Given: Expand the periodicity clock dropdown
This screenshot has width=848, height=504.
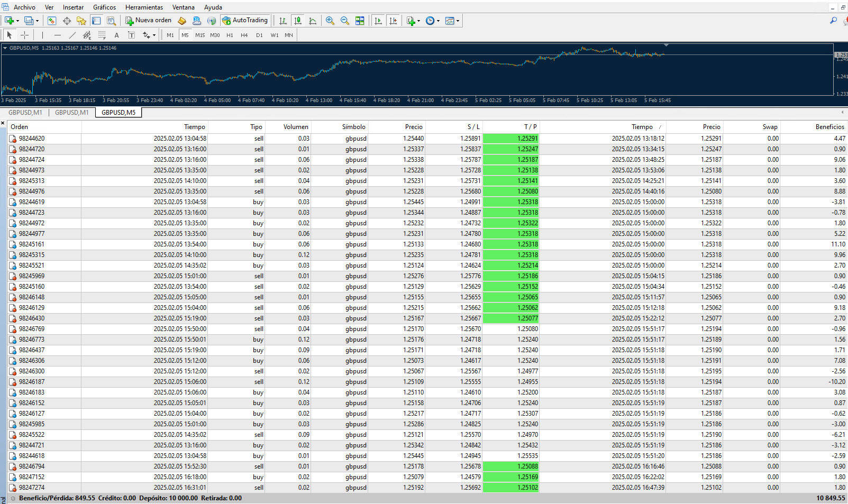Looking at the screenshot, I should click(438, 21).
